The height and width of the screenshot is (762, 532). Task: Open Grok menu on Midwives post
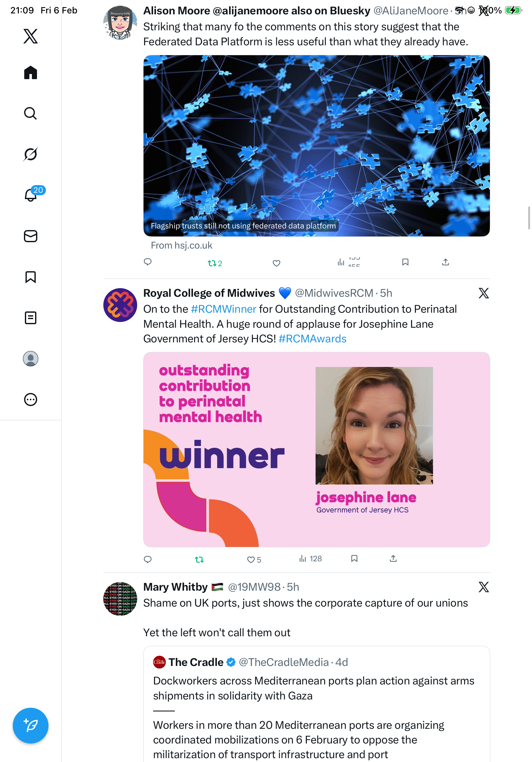[484, 293]
